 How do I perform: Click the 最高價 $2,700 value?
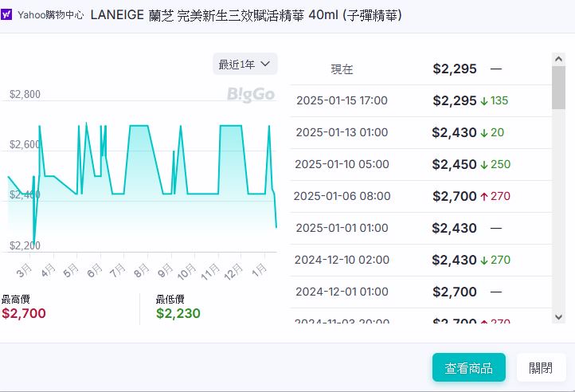24,313
